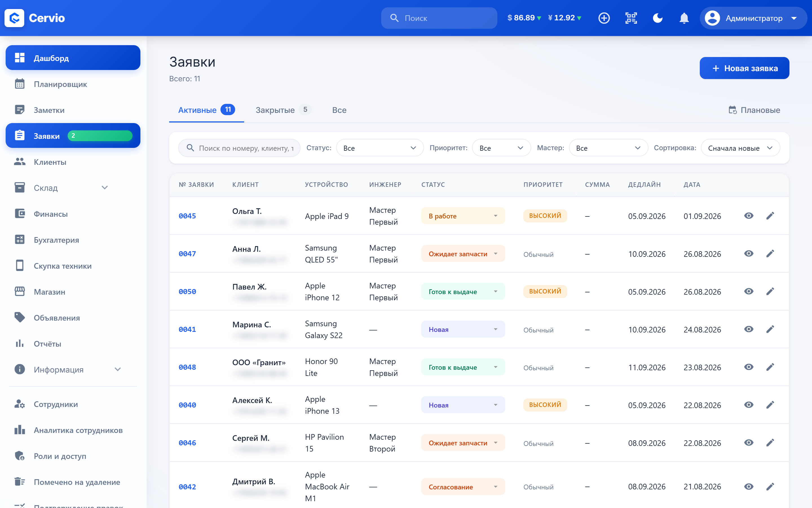Open the Сортировка dropdown
This screenshot has height=508, width=812.
click(741, 148)
